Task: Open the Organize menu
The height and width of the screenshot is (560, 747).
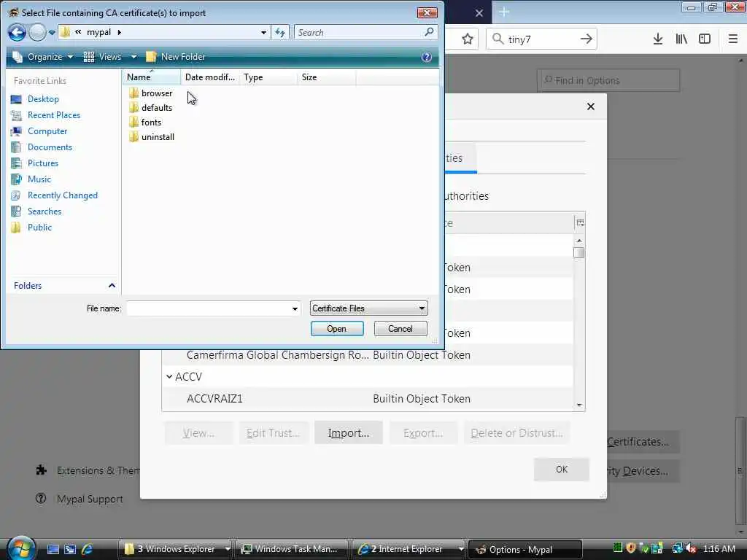Action: [x=43, y=57]
